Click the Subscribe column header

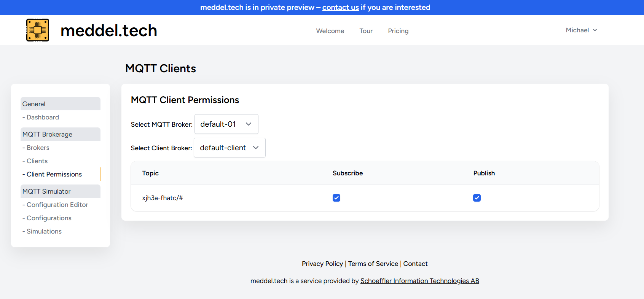(x=348, y=173)
